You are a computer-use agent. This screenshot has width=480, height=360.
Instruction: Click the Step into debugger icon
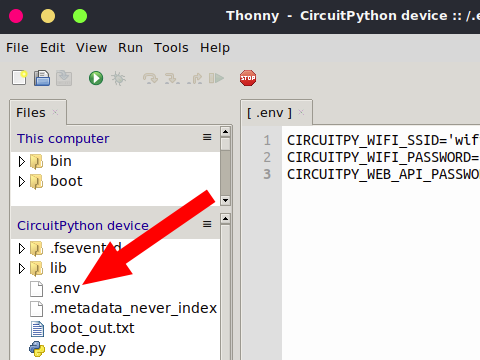[172, 79]
